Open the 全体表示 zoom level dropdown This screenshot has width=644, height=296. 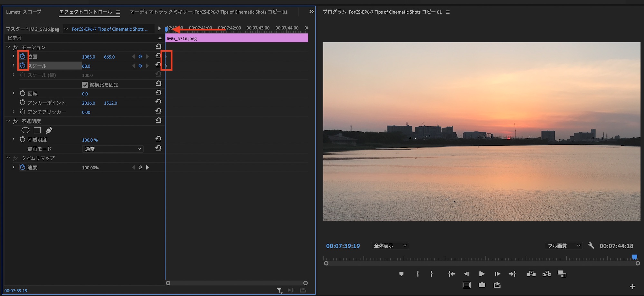tap(390, 246)
